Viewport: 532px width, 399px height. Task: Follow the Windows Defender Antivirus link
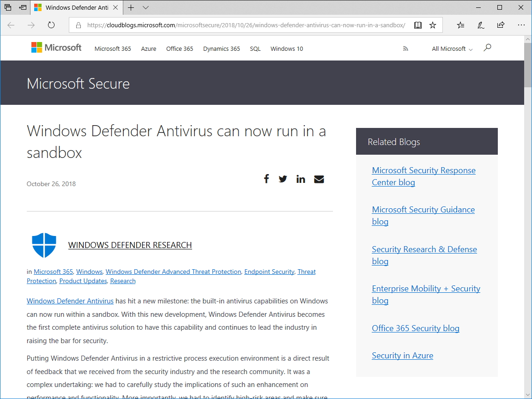pos(70,301)
